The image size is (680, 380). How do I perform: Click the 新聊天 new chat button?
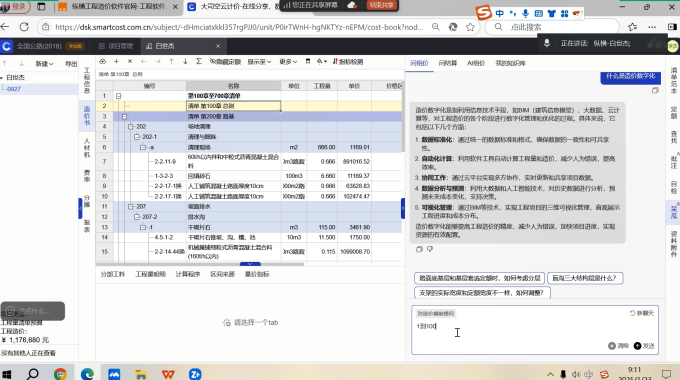642,313
